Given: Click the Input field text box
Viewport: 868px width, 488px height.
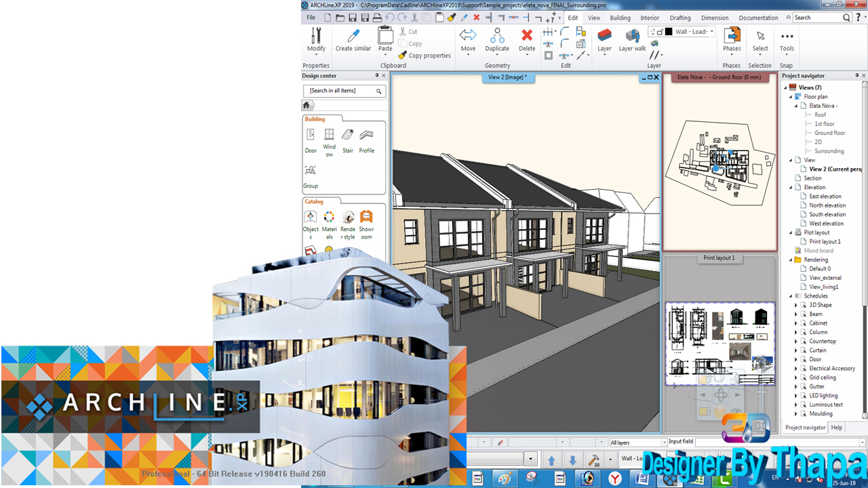Looking at the screenshot, I should pyautogui.click(x=778, y=443).
